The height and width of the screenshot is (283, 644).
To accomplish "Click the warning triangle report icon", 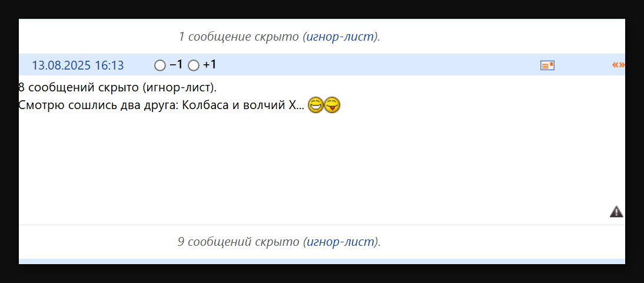I will pos(616,212).
